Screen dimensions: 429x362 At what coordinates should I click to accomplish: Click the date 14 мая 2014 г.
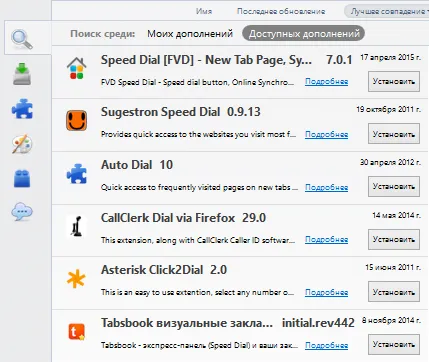(x=396, y=215)
